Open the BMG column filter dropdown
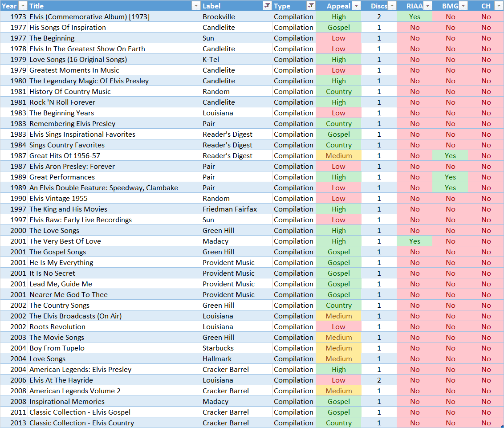Screen dimensions: 504x428 point(463,6)
